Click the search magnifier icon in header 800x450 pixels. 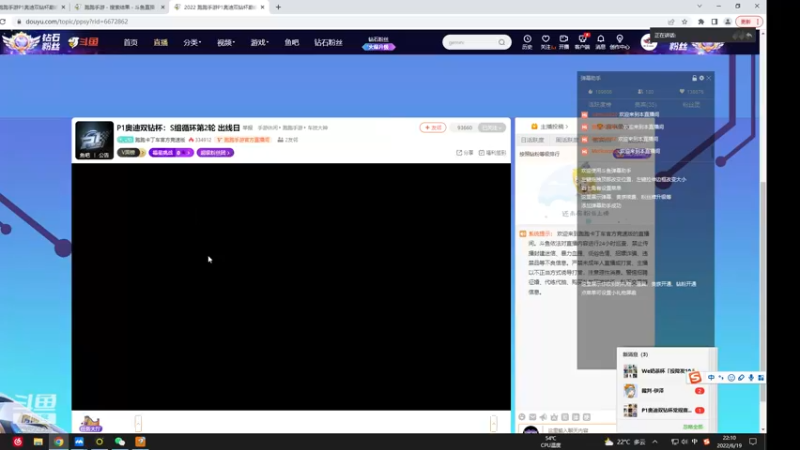tap(502, 42)
